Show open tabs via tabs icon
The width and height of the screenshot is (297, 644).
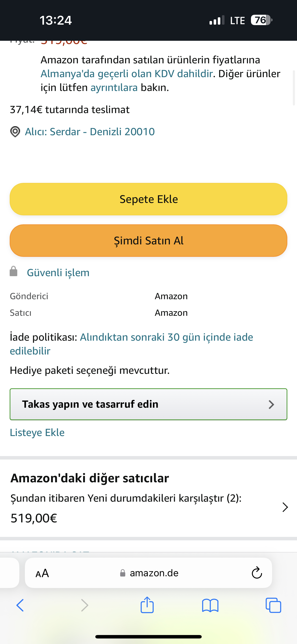[x=273, y=605]
